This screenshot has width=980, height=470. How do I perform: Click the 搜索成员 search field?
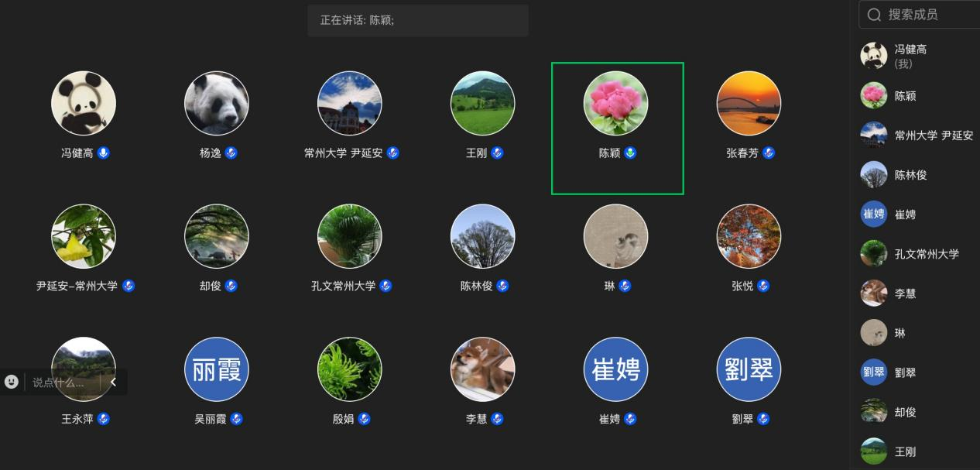920,15
